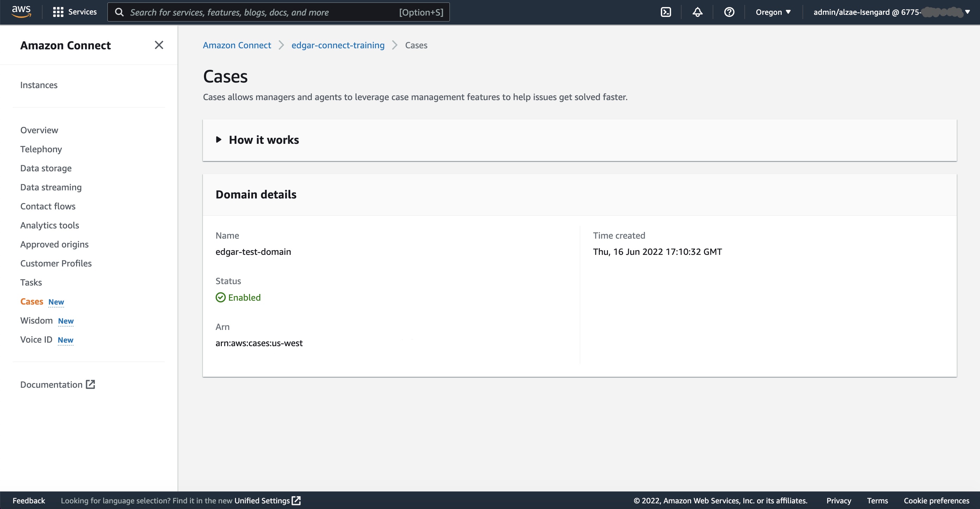The width and height of the screenshot is (980, 509).
Task: Click the Feedback button at bottom left
Action: point(29,501)
